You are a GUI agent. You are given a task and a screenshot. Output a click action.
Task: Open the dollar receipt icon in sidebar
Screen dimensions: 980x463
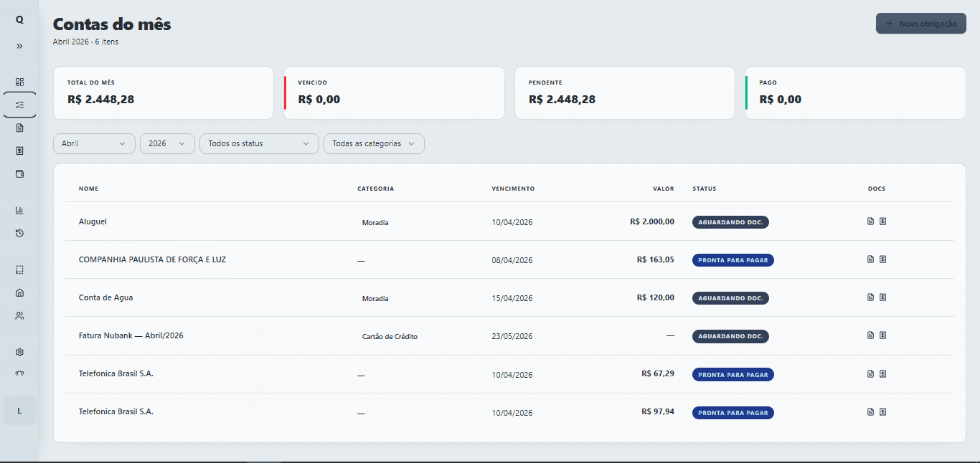click(19, 151)
